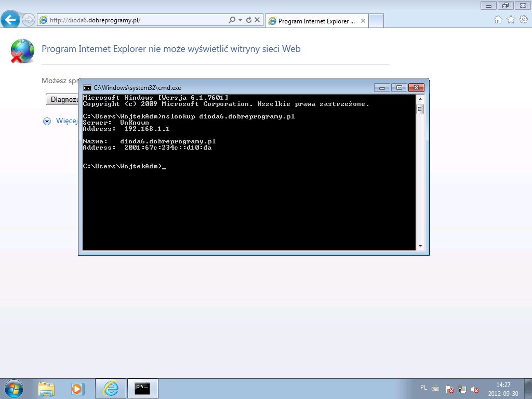Go back with Internet Explorer back arrow
Screen dimensions: 532x399
[10, 20]
